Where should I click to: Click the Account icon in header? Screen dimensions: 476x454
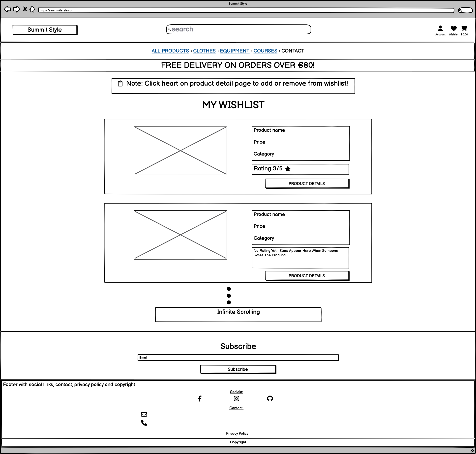439,28
